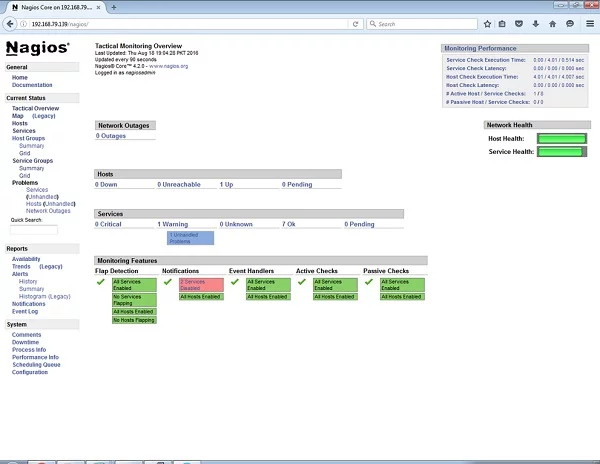600x464 pixels.
Task: Open the bookmarks list icon
Action: [x=502, y=24]
